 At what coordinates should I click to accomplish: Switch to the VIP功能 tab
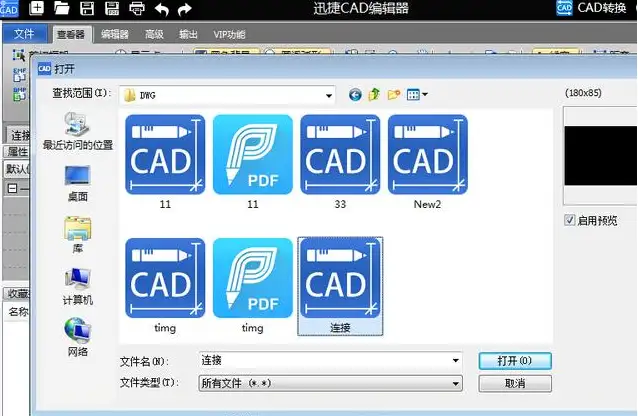[229, 35]
